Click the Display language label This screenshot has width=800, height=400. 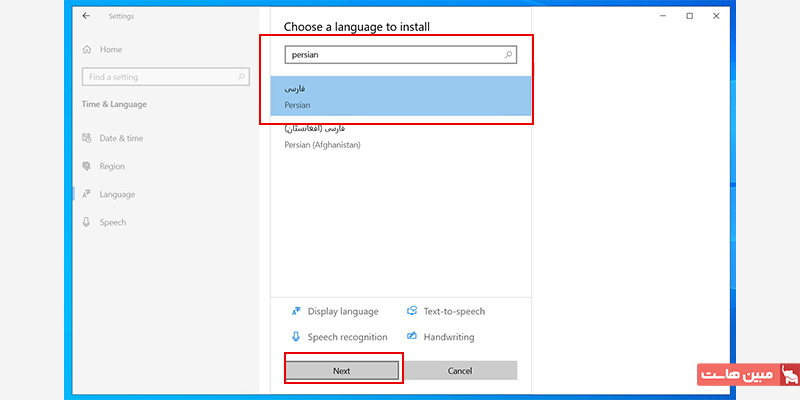343,311
